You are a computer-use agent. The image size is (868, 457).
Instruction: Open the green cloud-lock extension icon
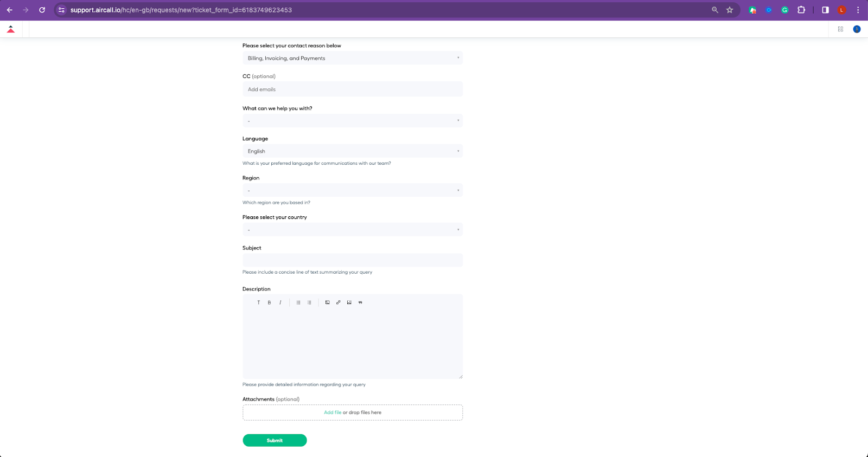[x=752, y=10]
